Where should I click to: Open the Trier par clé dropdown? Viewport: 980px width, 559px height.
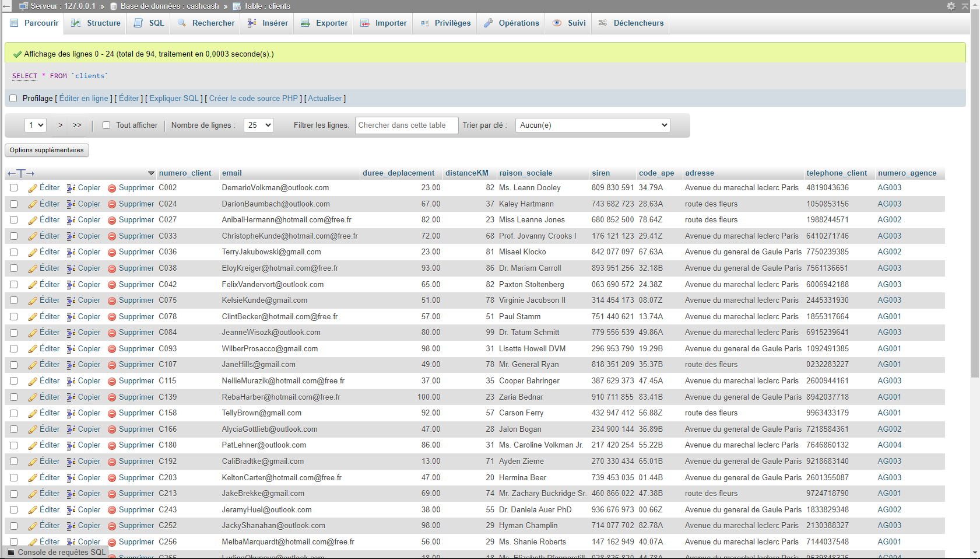coord(592,125)
